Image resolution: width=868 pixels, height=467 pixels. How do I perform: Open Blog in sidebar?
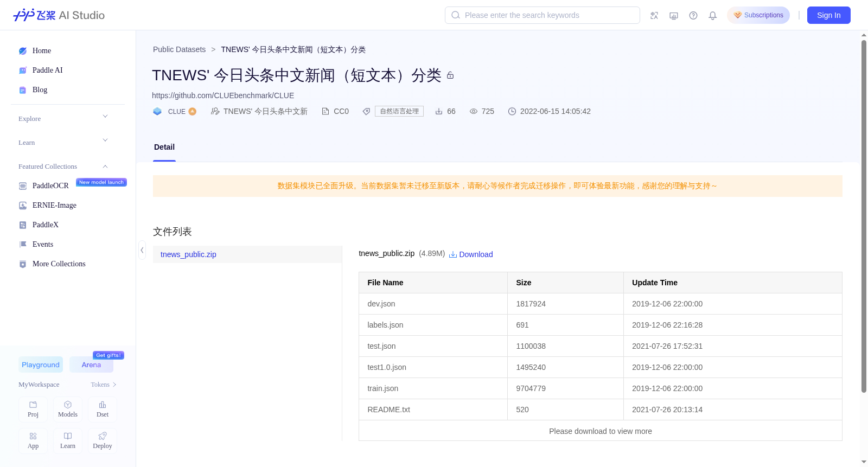pyautogui.click(x=40, y=89)
